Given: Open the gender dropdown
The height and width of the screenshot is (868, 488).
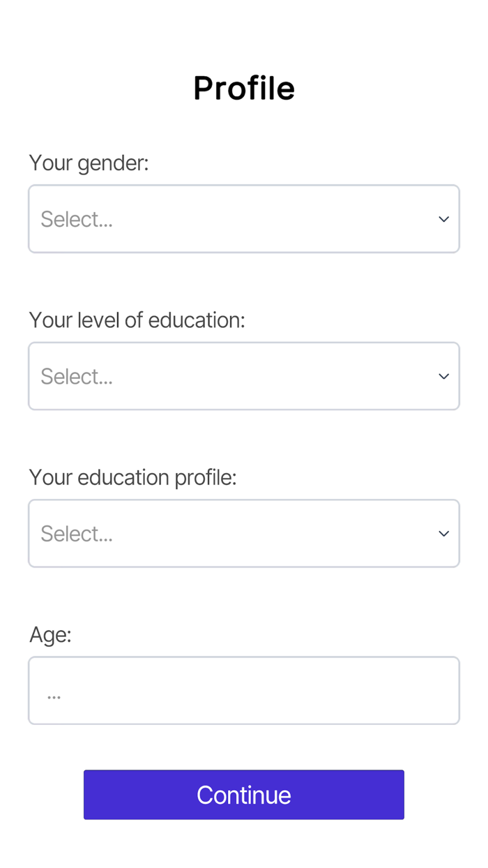Looking at the screenshot, I should pyautogui.click(x=243, y=219).
